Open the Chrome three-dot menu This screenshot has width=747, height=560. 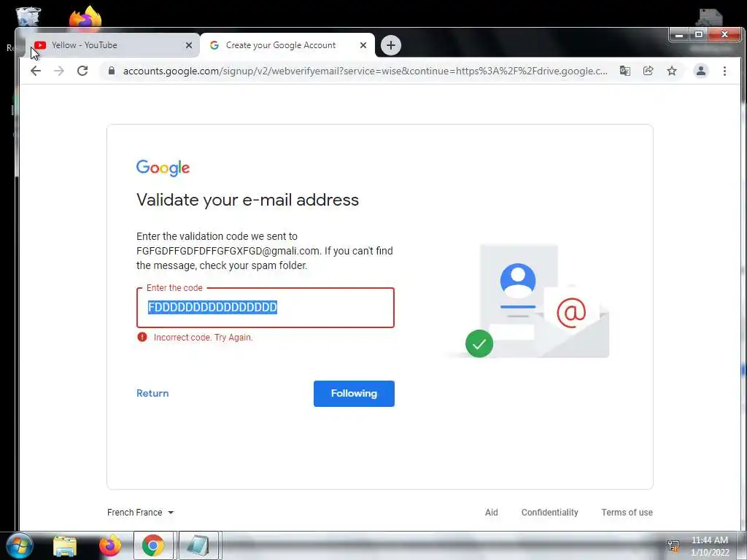coord(724,71)
